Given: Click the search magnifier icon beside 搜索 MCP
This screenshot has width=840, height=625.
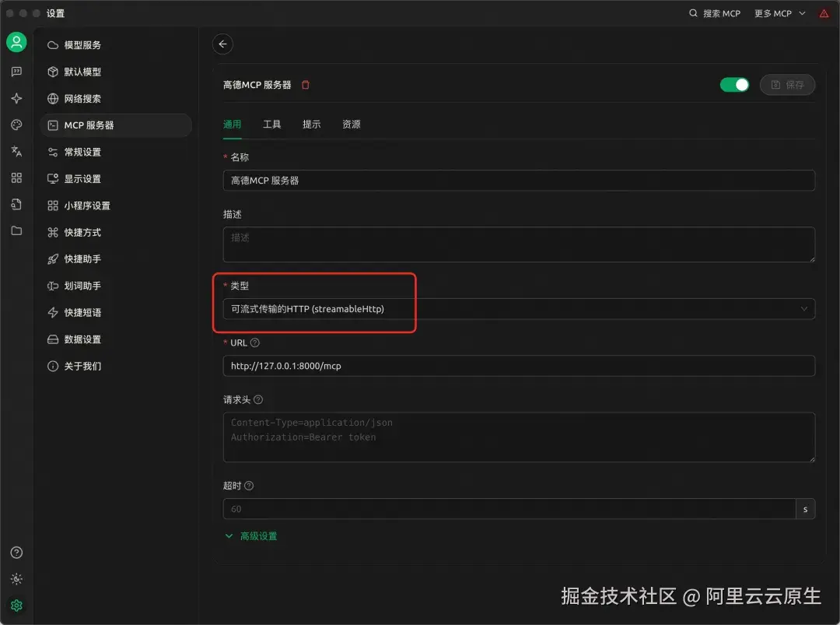Looking at the screenshot, I should [x=693, y=13].
